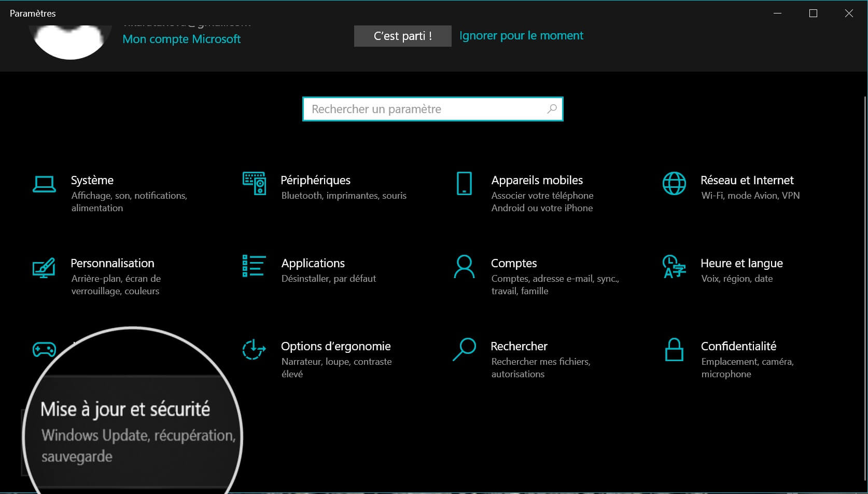Image resolution: width=868 pixels, height=494 pixels.
Task: Open the Rechercher category title
Action: coord(519,346)
